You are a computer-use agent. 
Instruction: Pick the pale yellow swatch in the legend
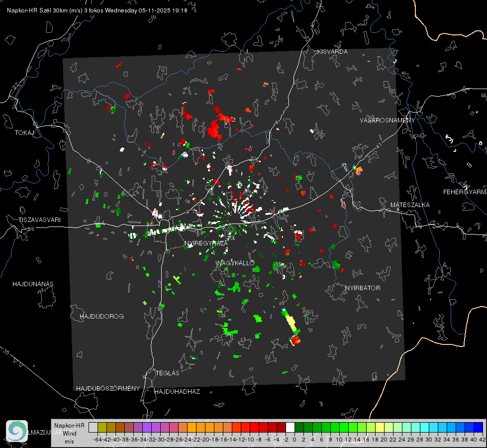(380, 427)
